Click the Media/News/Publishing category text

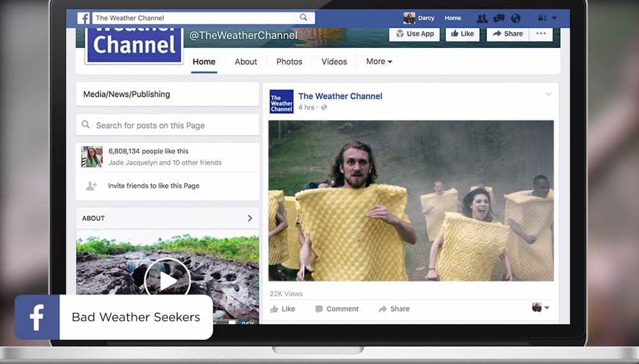127,95
